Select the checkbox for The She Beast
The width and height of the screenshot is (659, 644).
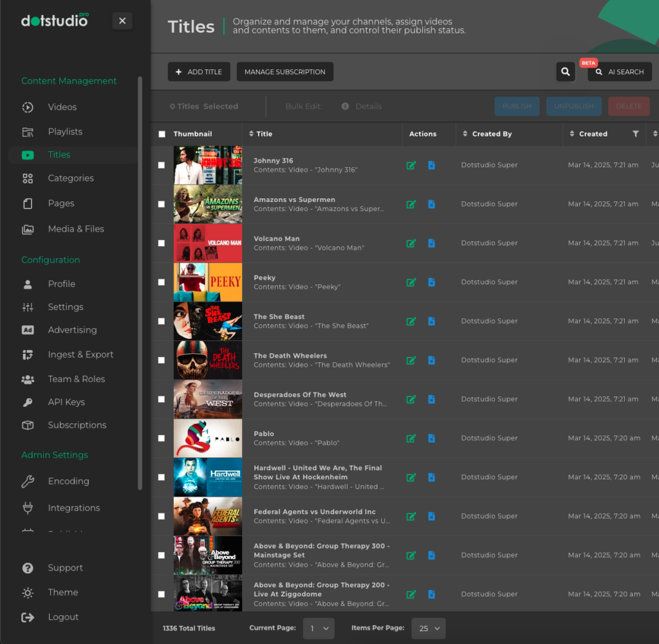pyautogui.click(x=161, y=321)
